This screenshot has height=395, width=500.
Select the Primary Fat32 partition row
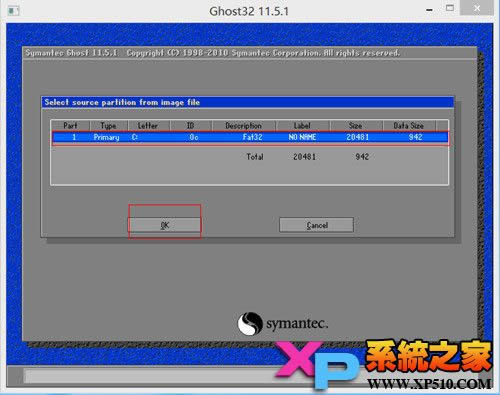point(250,137)
